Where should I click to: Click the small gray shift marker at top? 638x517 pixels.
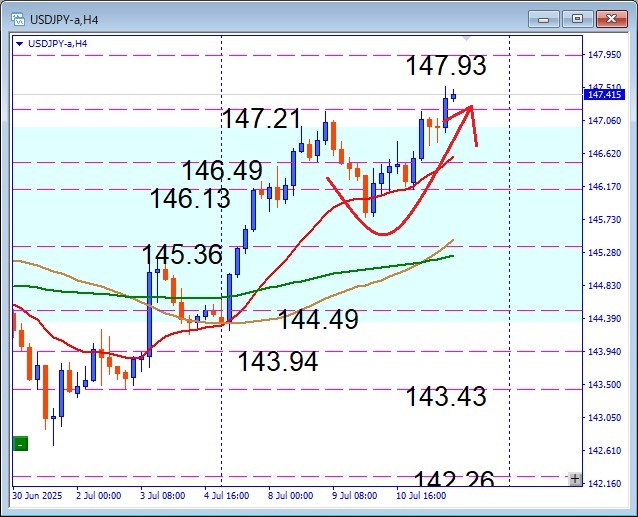coord(467,39)
